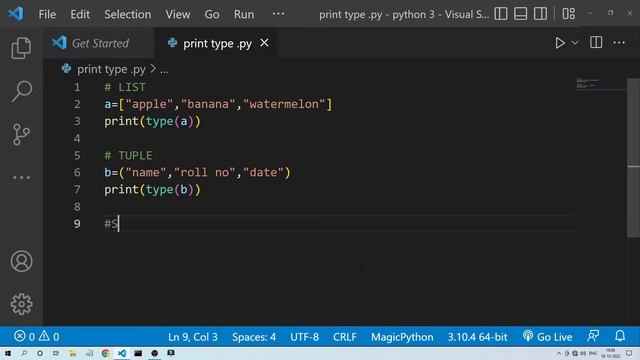The height and width of the screenshot is (360, 640).
Task: Click the feedback icon in status bar
Action: pos(593,336)
